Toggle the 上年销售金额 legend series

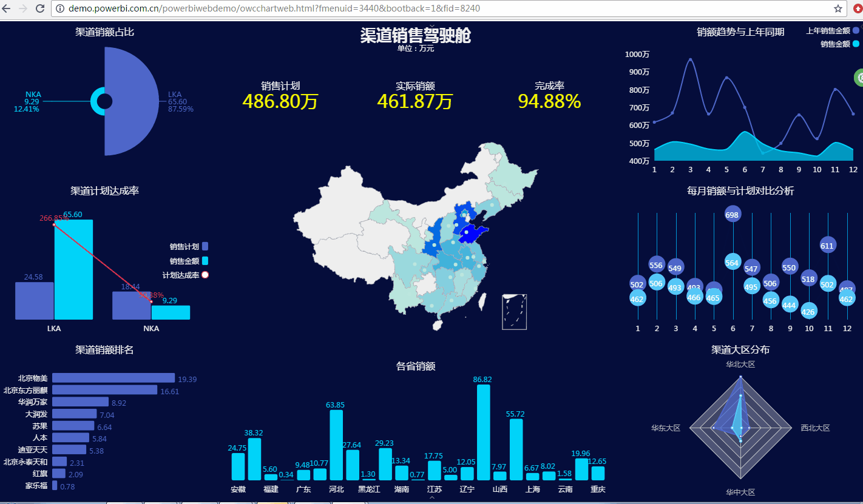pyautogui.click(x=832, y=30)
